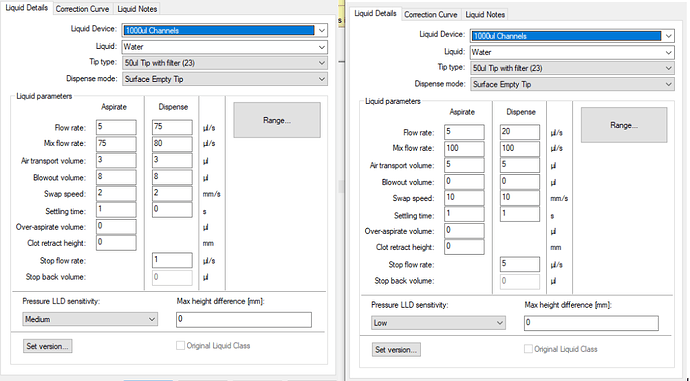Click Range button in left window
Viewport: 690px width, 381px height.
click(277, 120)
